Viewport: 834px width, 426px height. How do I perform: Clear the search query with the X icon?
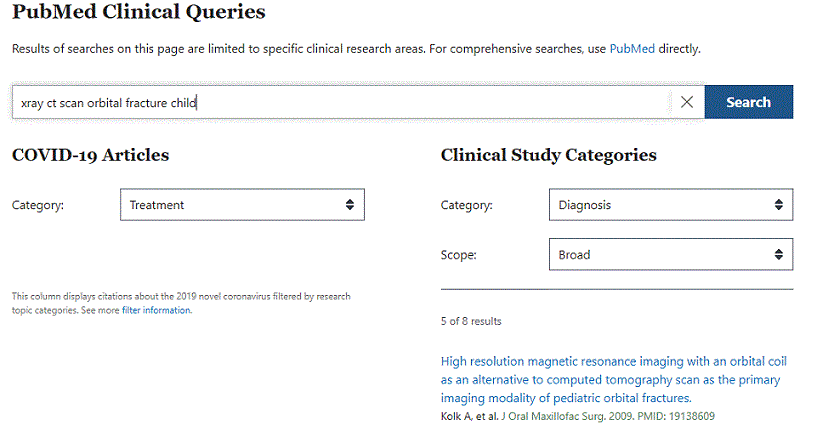pos(687,102)
